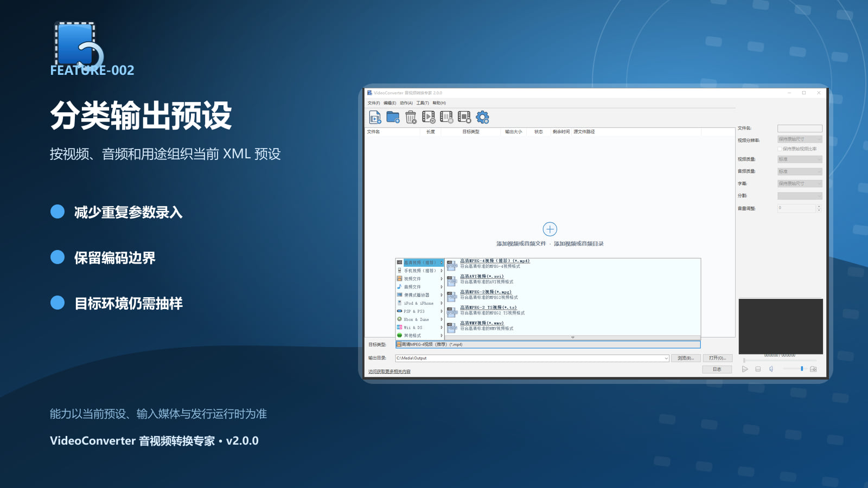Open the 编辑(E) menu
This screenshot has width=868, height=488.
coord(390,103)
